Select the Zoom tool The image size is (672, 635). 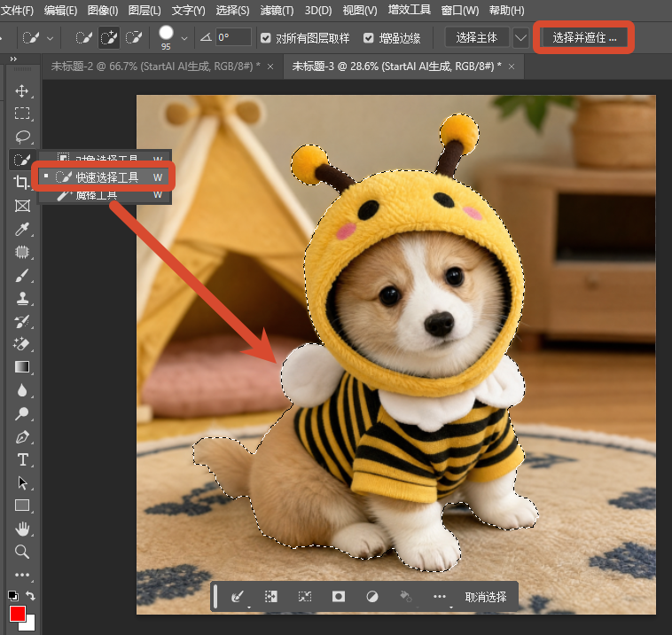click(x=22, y=552)
